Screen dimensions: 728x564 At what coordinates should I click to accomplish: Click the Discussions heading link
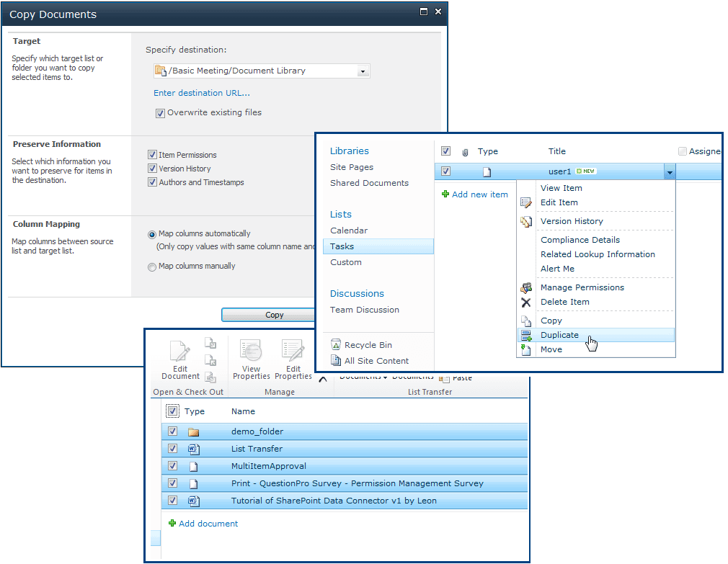click(357, 294)
